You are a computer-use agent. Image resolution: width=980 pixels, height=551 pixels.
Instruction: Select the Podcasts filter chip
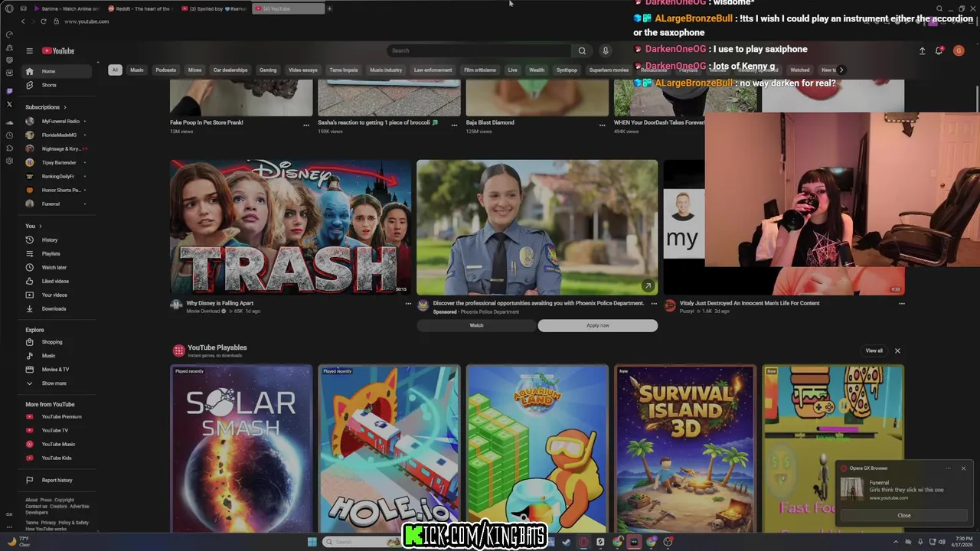pyautogui.click(x=166, y=70)
